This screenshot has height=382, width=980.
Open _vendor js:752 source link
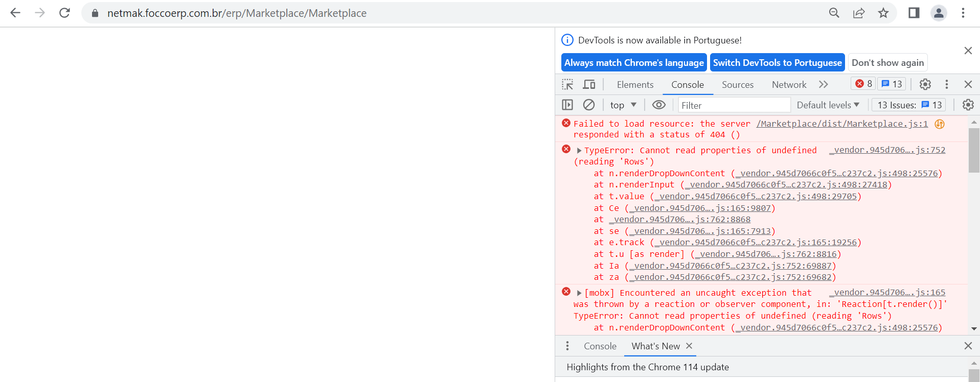pyautogui.click(x=887, y=150)
